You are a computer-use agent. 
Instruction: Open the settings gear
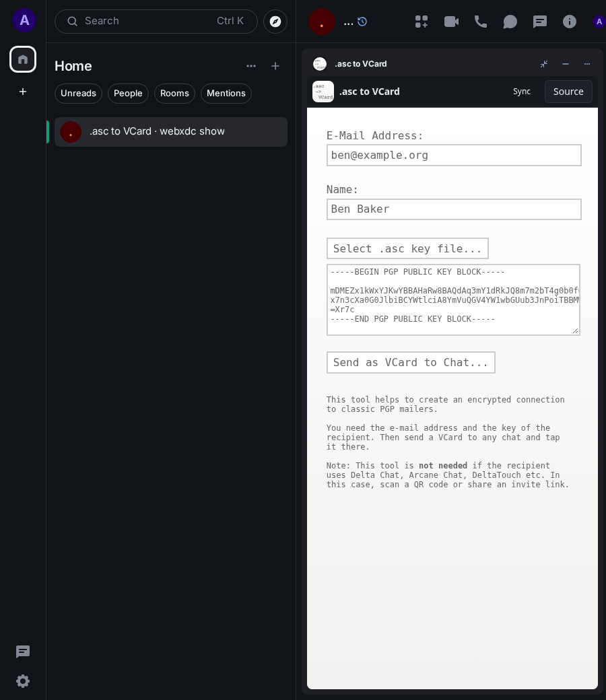click(23, 680)
